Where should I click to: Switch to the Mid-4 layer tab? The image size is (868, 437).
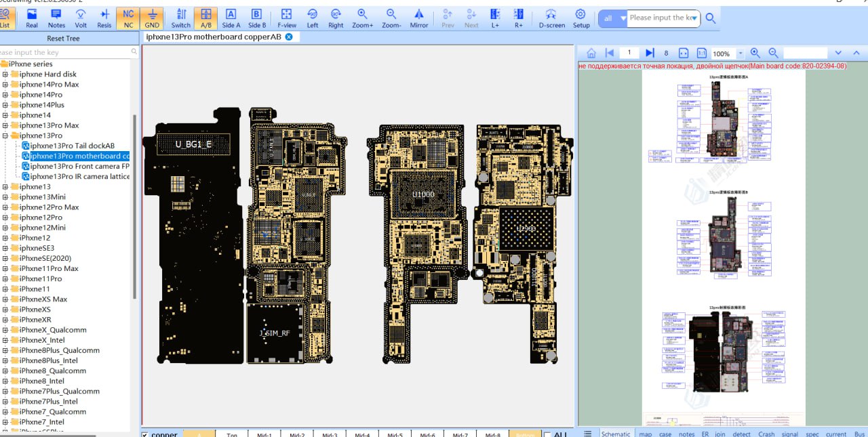pos(362,434)
